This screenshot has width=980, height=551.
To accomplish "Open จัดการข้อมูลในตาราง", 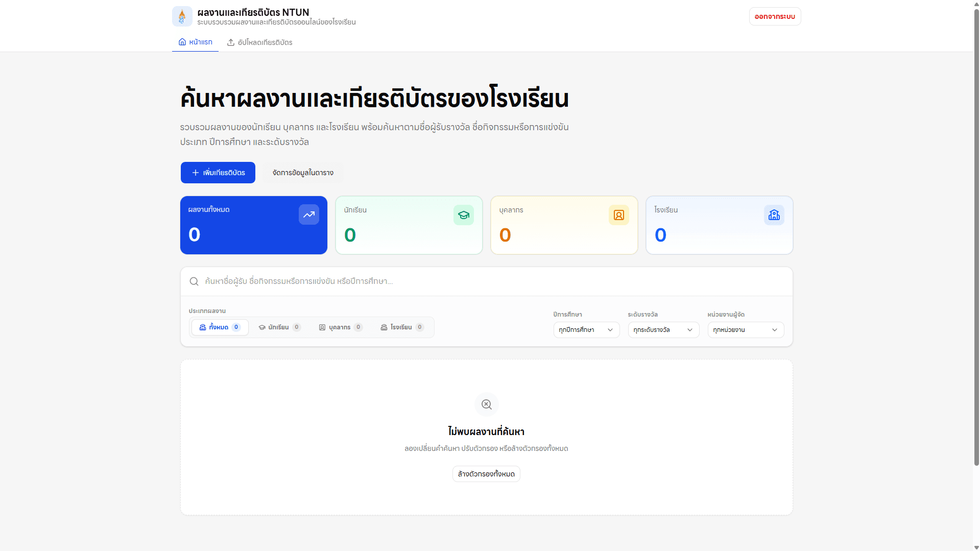I will [x=303, y=173].
